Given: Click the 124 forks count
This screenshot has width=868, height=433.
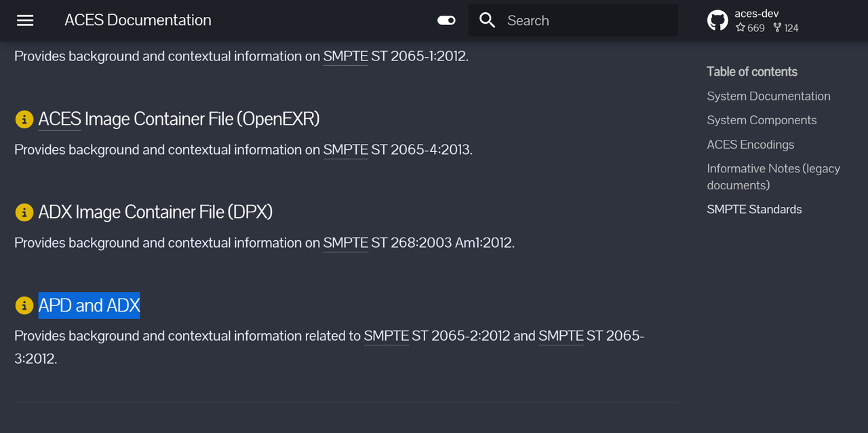Looking at the screenshot, I should [x=786, y=28].
